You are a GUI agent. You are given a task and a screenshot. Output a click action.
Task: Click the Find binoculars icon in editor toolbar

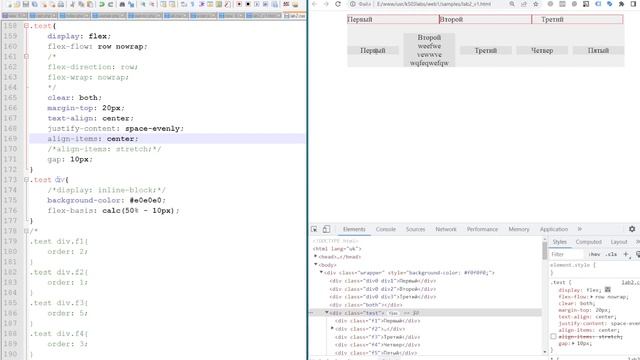122,4
